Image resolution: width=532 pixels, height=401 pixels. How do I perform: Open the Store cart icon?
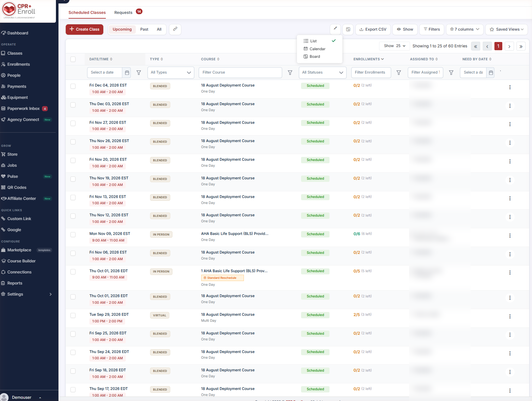point(3,154)
